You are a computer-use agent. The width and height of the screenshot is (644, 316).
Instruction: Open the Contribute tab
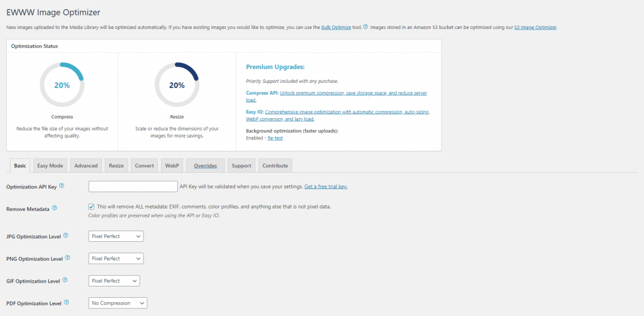[275, 166]
